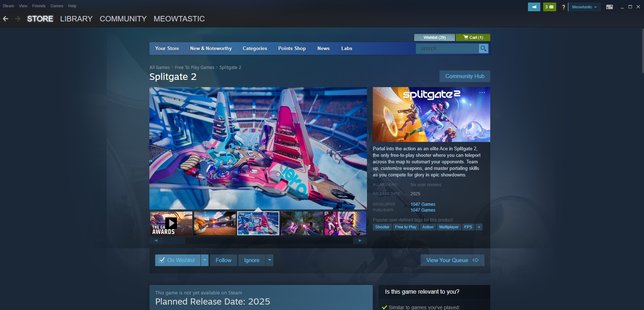Screen dimensions: 644x310
Task: Expand the Ignore options dropdown arrow
Action: pos(269,260)
